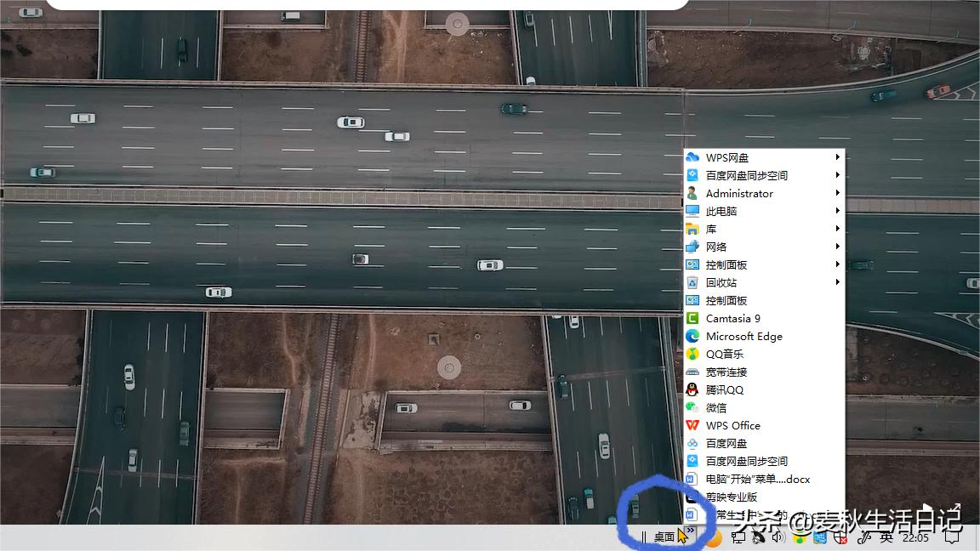Start QQ音乐 music player
The image size is (980, 551).
coord(725,354)
